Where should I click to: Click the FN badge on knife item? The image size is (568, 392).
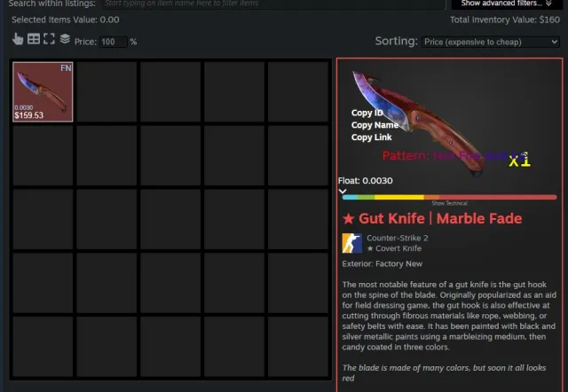tap(66, 68)
